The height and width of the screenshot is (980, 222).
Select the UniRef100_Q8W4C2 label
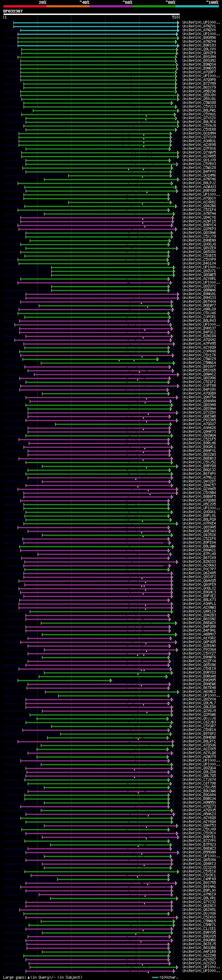point(199,374)
